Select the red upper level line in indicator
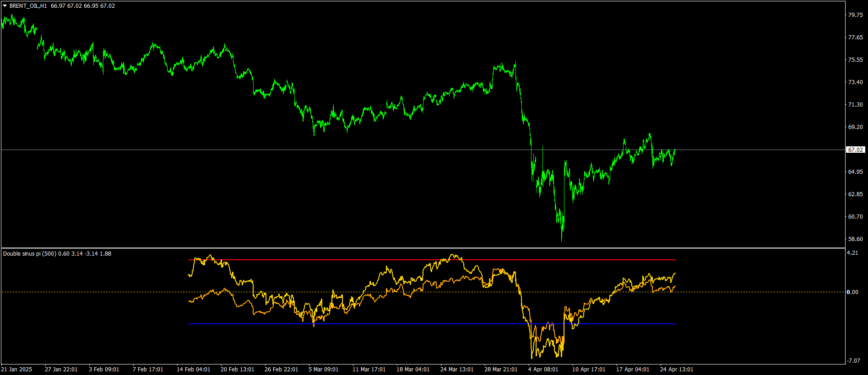 (x=432, y=260)
